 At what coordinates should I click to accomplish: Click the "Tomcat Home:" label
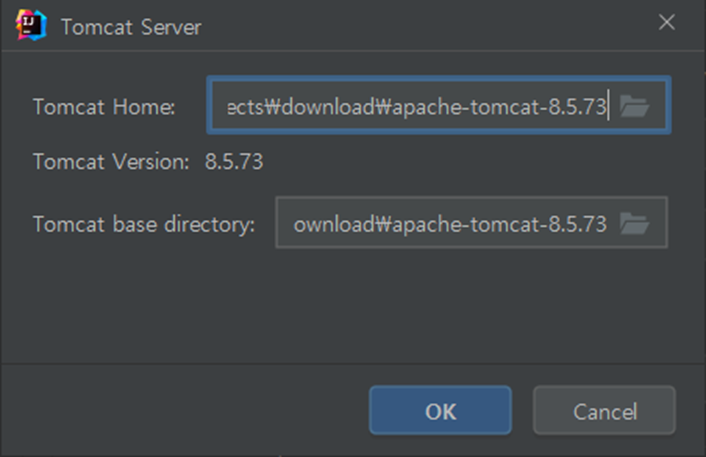[x=104, y=107]
